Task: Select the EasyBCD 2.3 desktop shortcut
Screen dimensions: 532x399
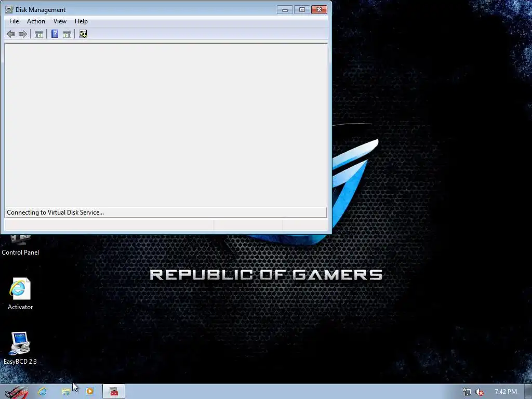Action: 20,348
